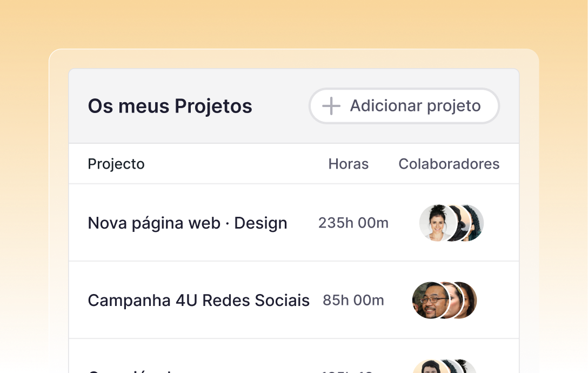The width and height of the screenshot is (588, 373).
Task: Open the avatar of the man with glasses
Action: click(429, 300)
